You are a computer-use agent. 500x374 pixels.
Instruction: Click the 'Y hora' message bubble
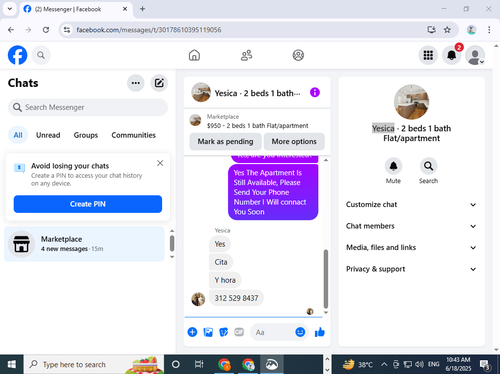(225, 280)
